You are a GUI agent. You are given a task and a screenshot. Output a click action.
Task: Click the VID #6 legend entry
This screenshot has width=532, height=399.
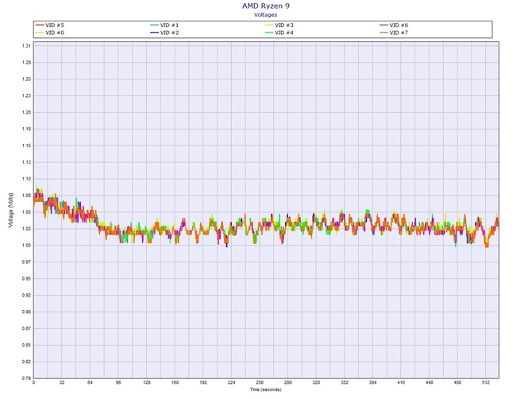pos(394,25)
